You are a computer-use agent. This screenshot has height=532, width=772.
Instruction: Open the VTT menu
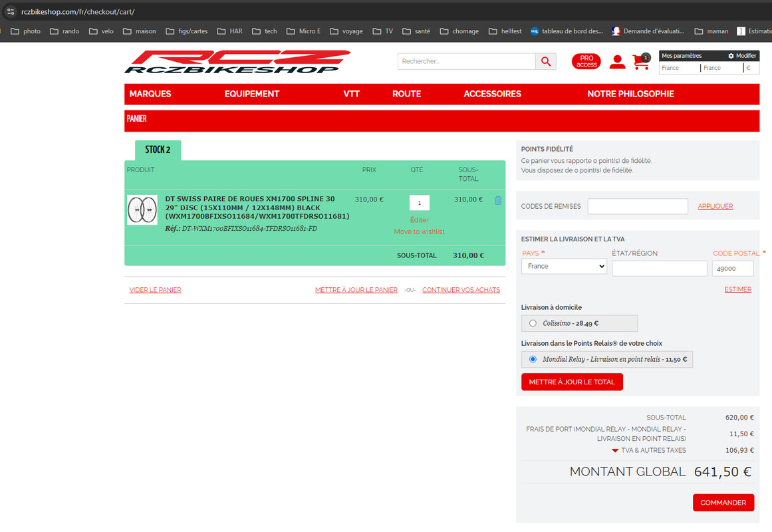point(352,94)
